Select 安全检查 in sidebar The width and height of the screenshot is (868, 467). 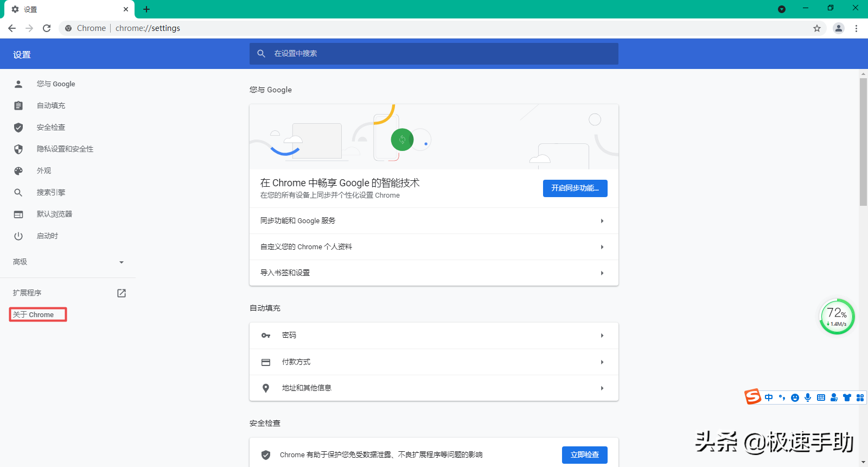[51, 128]
